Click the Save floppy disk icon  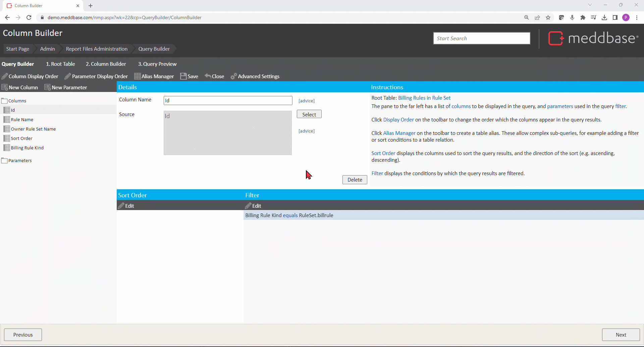(x=183, y=76)
